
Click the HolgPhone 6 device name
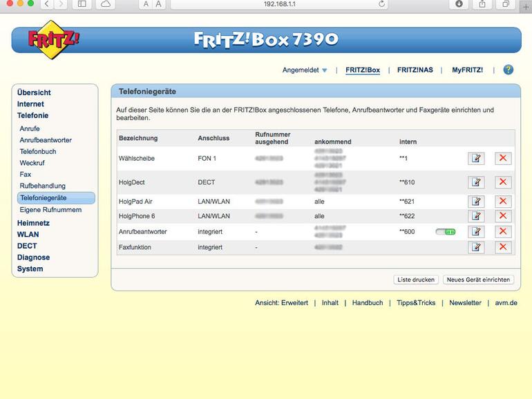pos(136,216)
